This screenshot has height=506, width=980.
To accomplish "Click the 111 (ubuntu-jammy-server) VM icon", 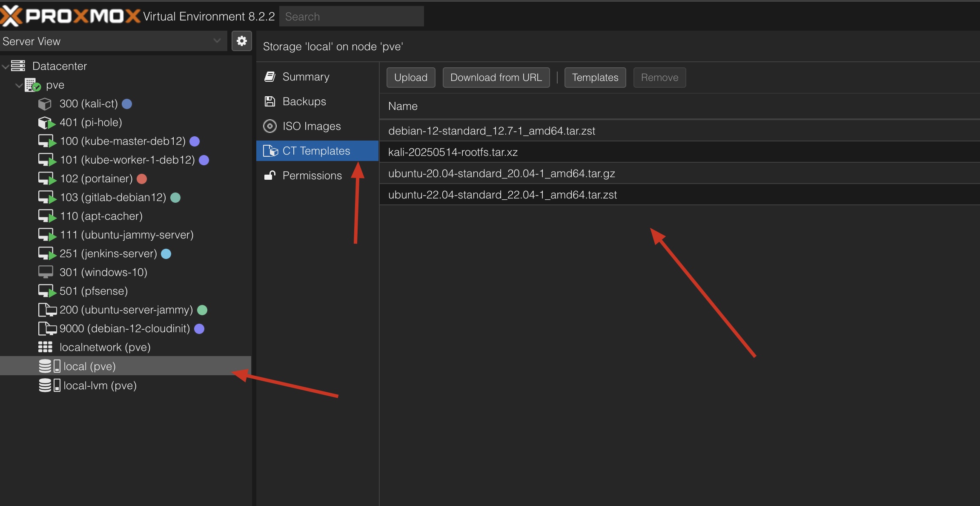I will coord(47,235).
